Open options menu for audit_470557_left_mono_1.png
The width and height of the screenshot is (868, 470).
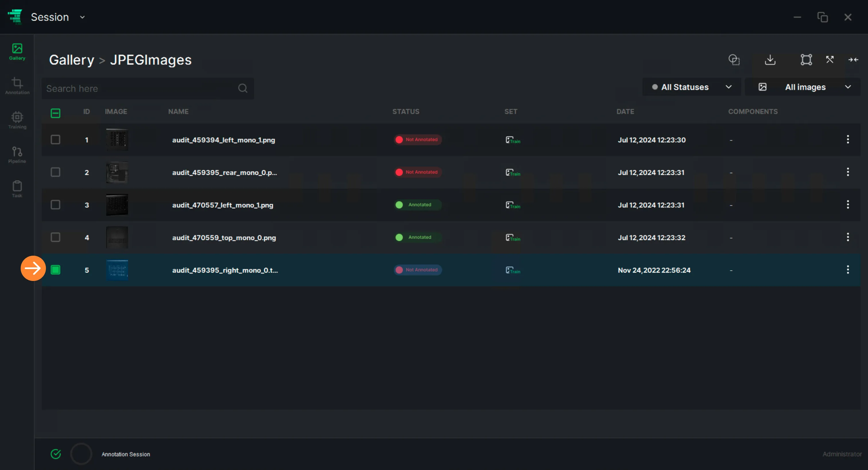pos(848,205)
